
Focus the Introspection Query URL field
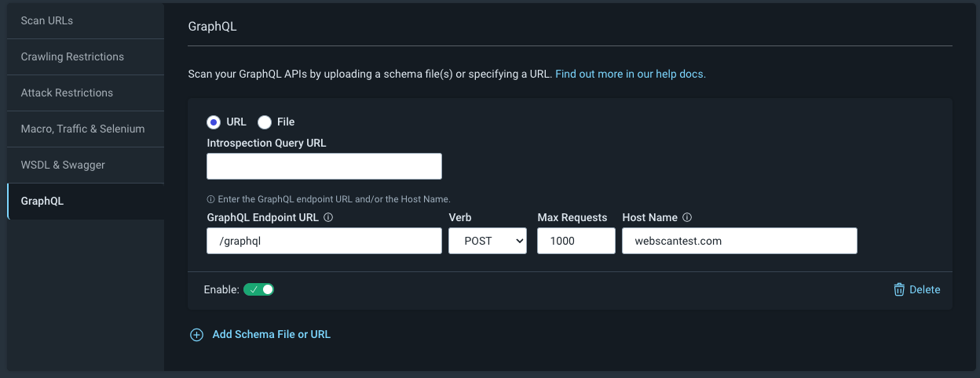324,166
